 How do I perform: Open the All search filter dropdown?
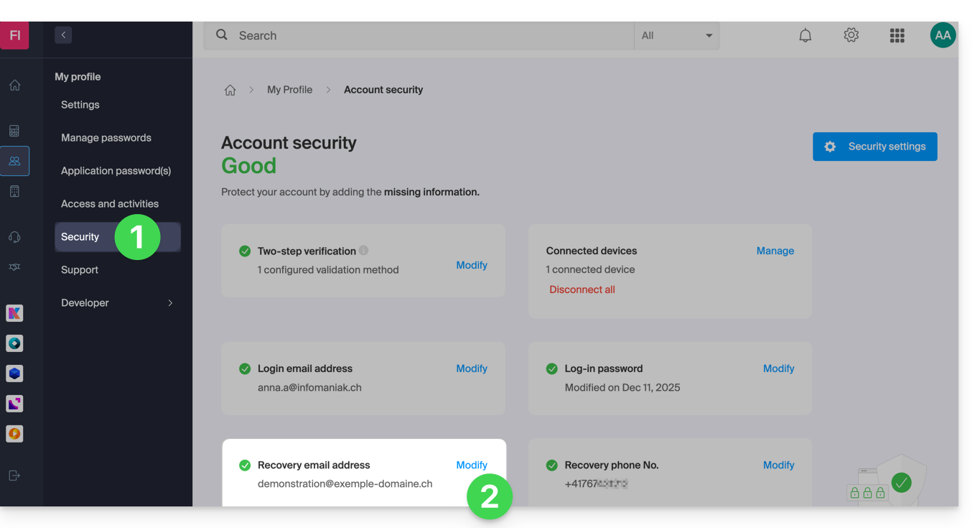click(x=676, y=35)
